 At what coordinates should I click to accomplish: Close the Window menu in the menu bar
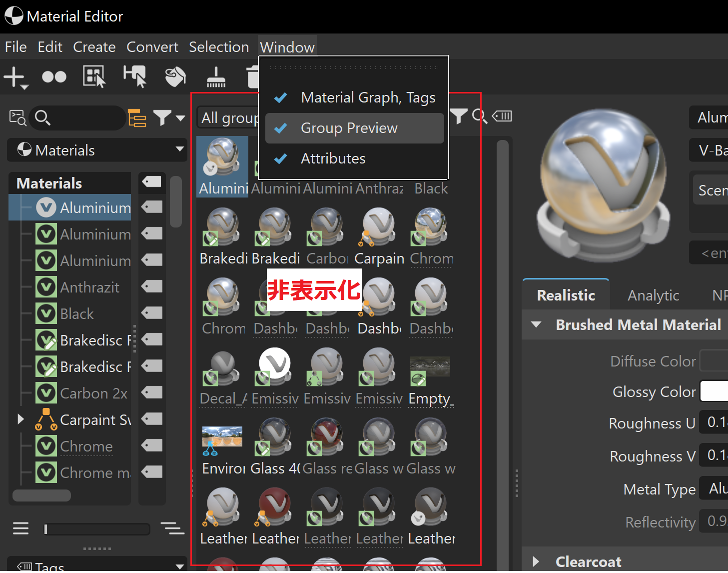tap(287, 47)
